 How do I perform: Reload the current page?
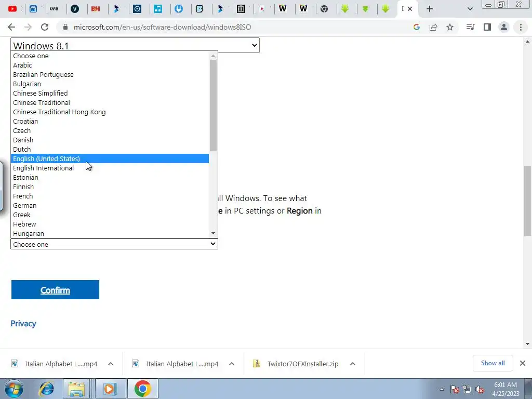[x=45, y=27]
